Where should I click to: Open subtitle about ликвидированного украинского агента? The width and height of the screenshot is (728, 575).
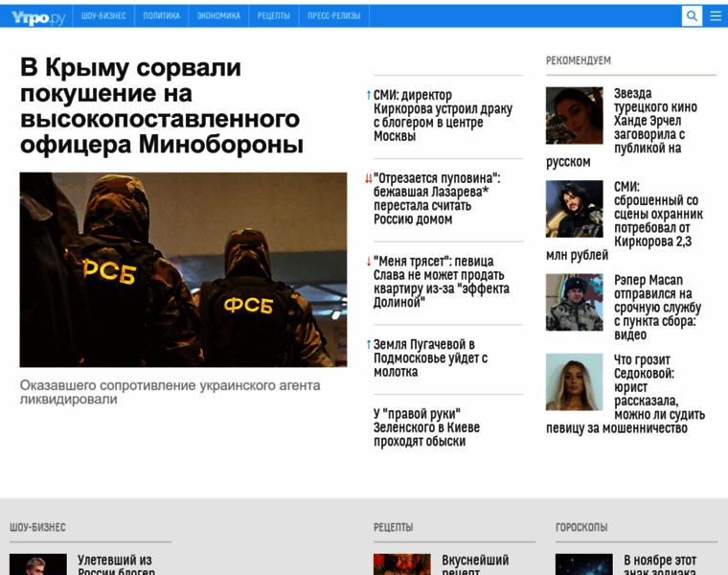coord(170,392)
